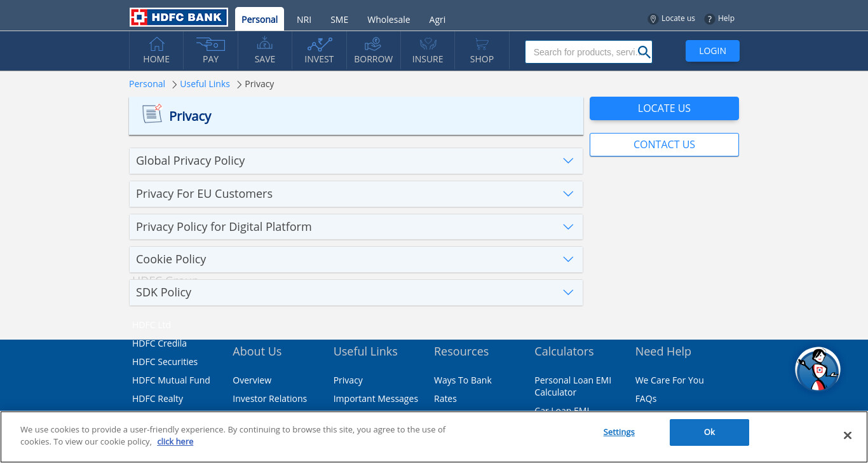
Task: Click the Help question mark icon
Action: coord(710,19)
